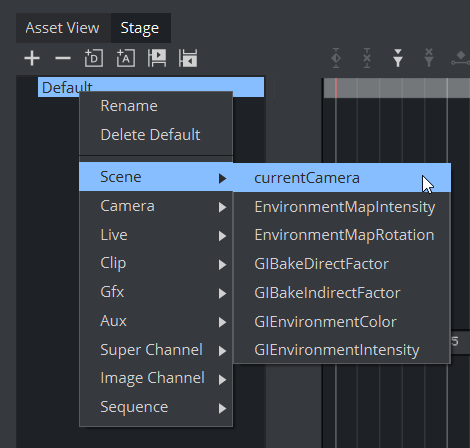Click the minus icon to remove item
This screenshot has height=448, width=470.
63,58
